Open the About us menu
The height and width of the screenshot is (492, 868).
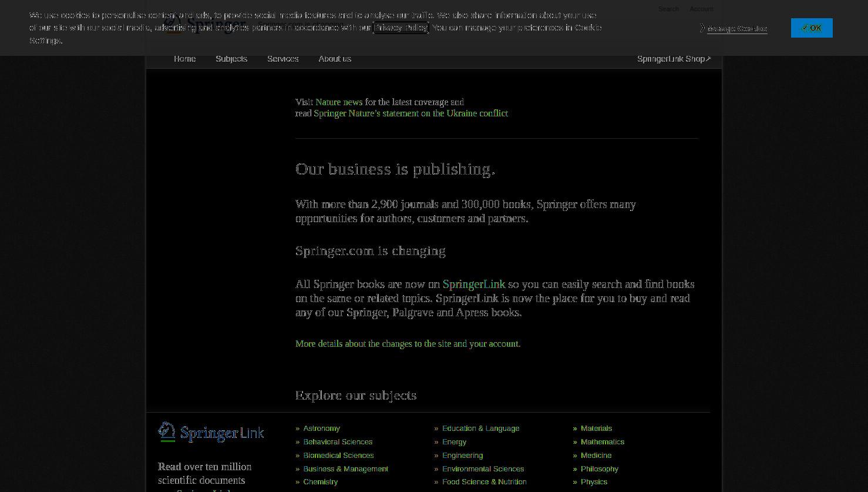point(335,59)
